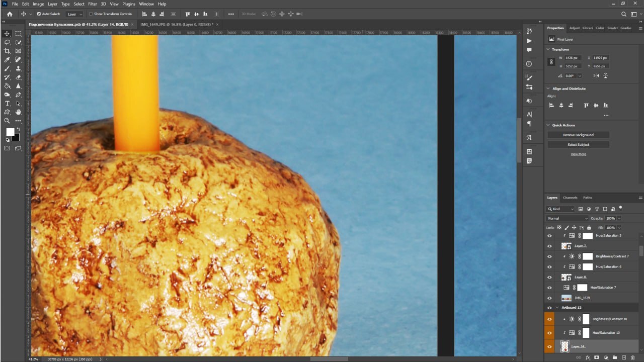
Task: Open the Filter menu
Action: pos(93,4)
